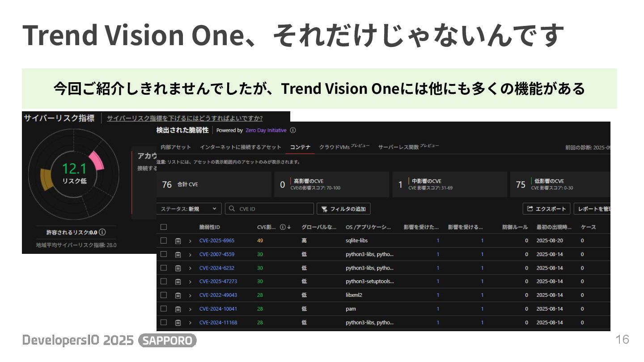Tick checkbox for CVE-2022-49043

164,295
